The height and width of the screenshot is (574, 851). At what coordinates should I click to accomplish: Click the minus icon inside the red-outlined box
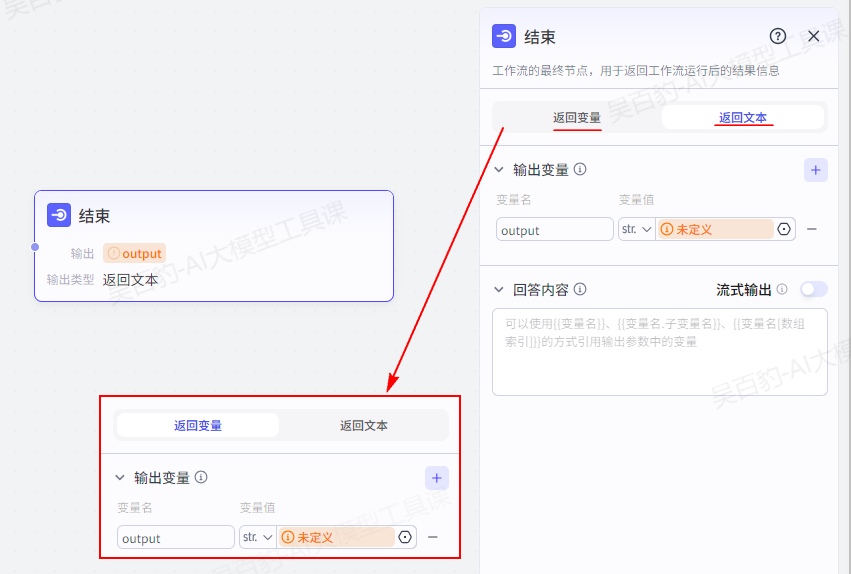tap(433, 537)
